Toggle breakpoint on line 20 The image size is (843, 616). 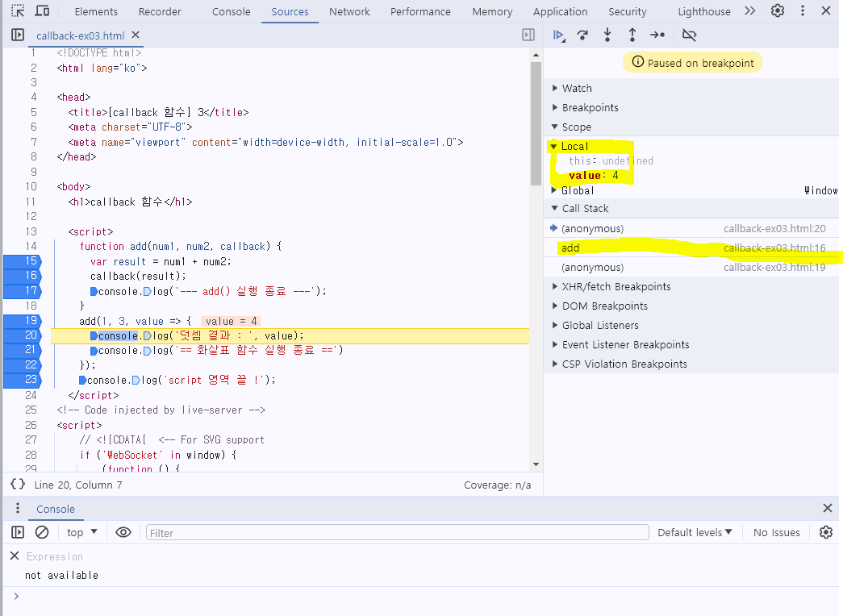pos(23,335)
